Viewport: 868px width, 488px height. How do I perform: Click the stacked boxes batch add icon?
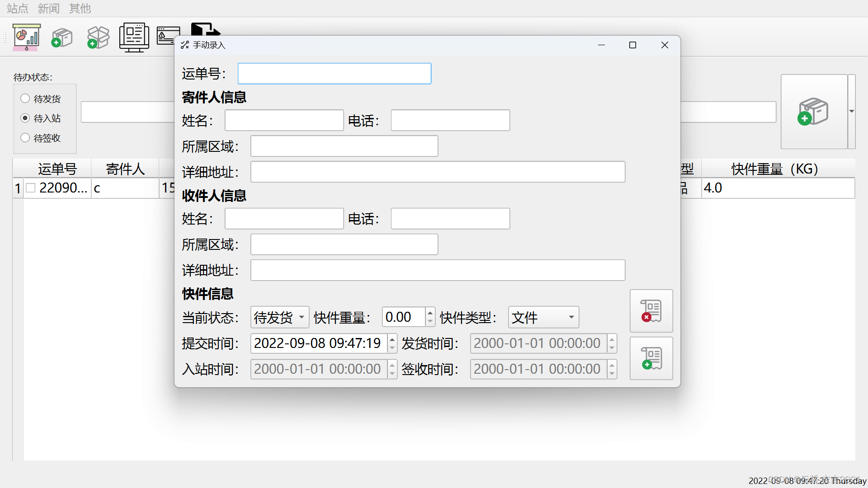coord(98,37)
